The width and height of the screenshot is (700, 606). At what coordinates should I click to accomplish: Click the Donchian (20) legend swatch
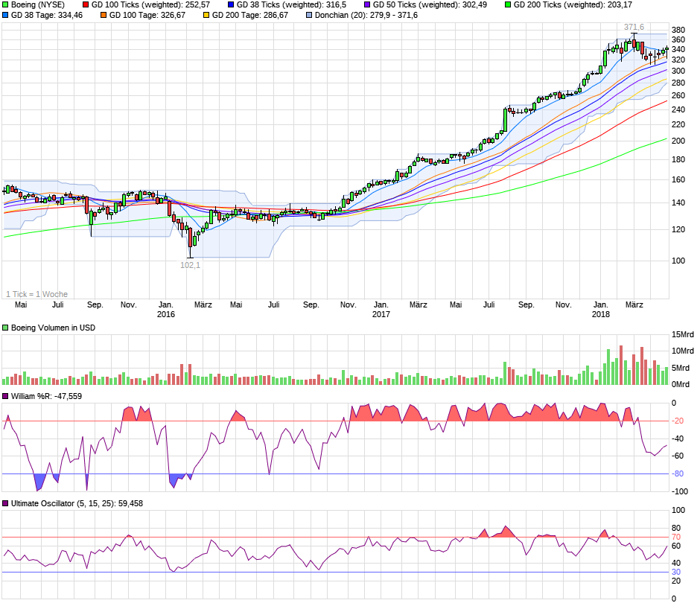pyautogui.click(x=309, y=15)
